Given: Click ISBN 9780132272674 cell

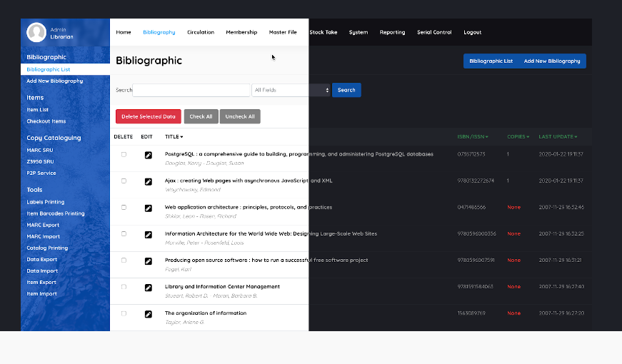Looking at the screenshot, I should 476,181.
